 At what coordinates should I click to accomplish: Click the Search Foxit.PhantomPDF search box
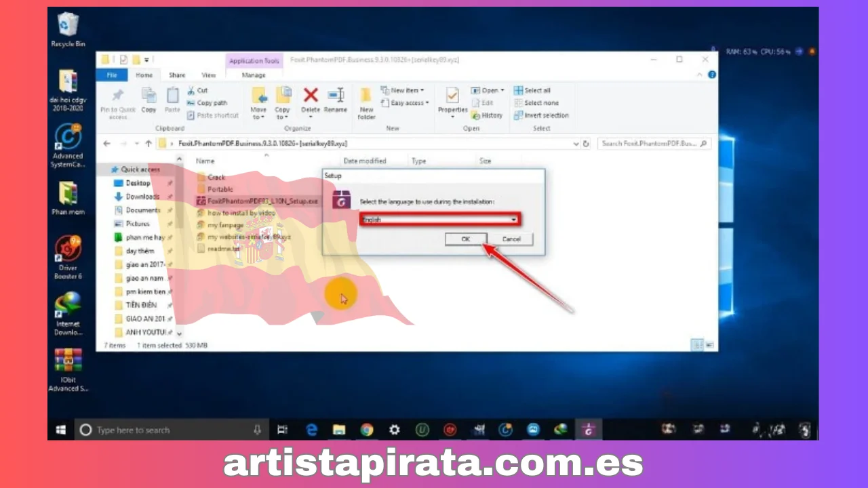(654, 144)
